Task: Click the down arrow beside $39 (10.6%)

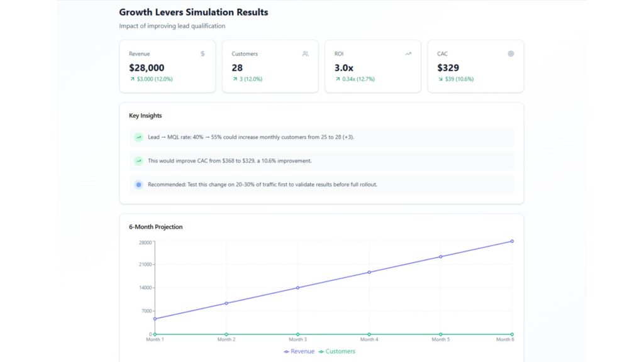Action: [x=440, y=79]
